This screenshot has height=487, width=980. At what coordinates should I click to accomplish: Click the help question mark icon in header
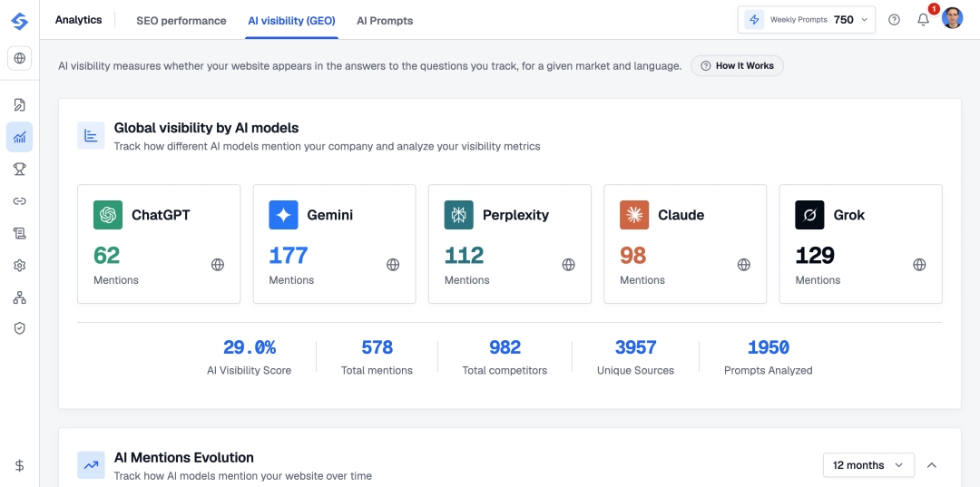point(895,19)
